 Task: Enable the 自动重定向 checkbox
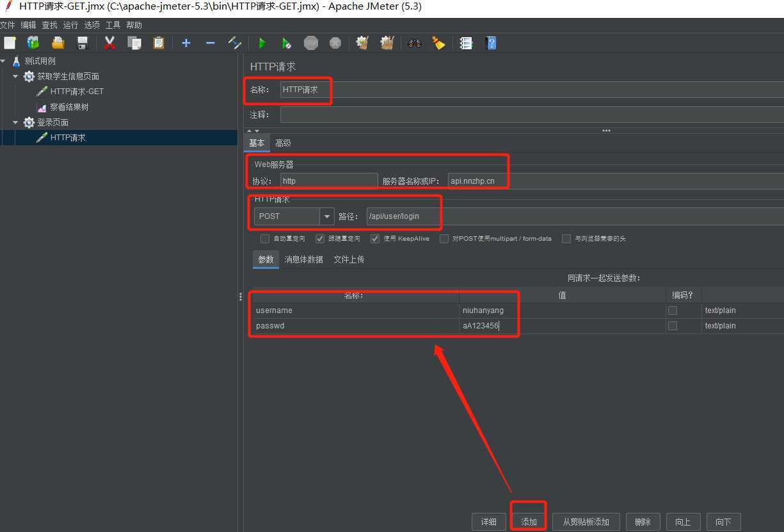pyautogui.click(x=265, y=239)
